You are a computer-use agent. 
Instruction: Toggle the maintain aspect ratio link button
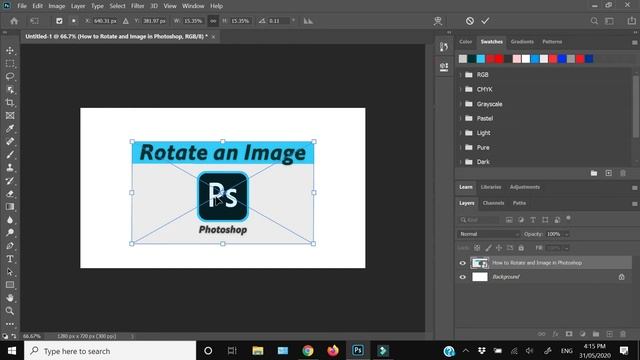213,21
